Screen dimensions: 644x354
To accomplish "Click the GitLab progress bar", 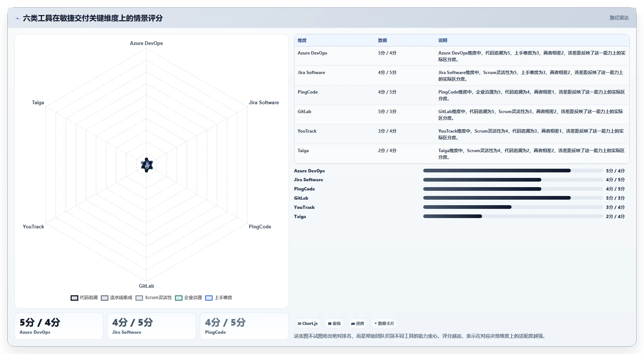I will pos(513,198).
